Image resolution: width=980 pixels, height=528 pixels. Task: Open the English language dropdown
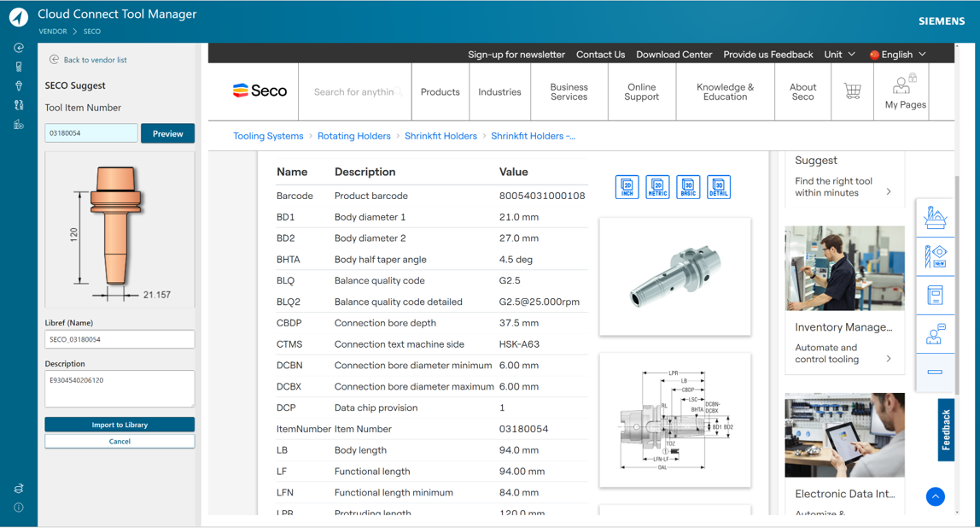click(x=897, y=55)
